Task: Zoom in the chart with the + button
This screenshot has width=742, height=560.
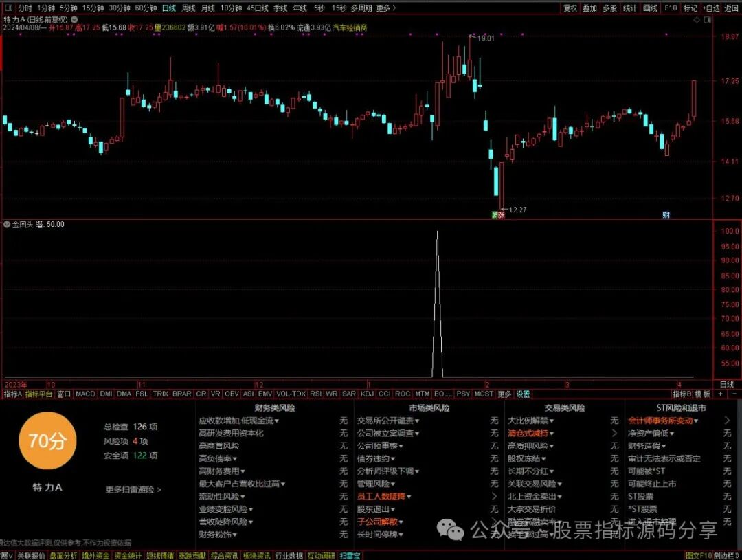Action: [x=721, y=394]
